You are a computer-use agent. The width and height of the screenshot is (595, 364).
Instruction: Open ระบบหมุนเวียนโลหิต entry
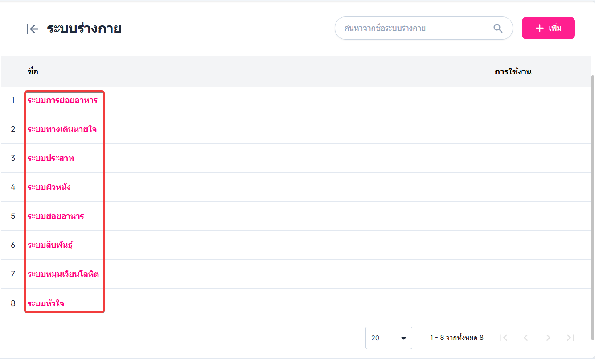63,274
